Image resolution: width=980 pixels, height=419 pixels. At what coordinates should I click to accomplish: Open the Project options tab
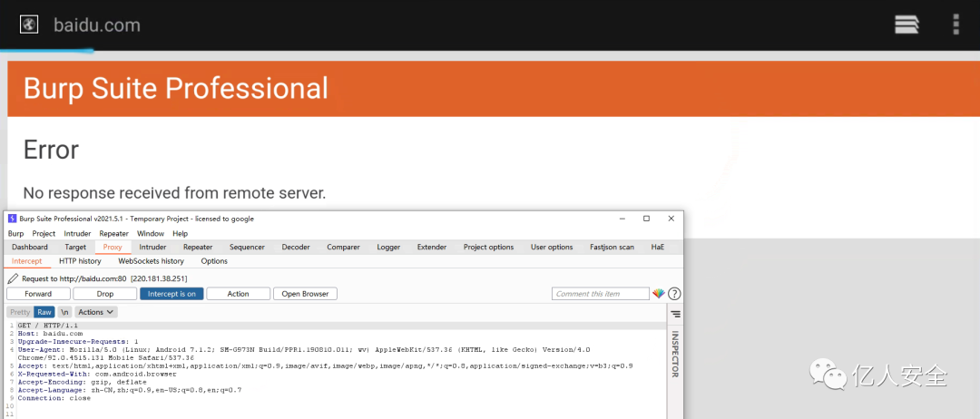(x=488, y=248)
